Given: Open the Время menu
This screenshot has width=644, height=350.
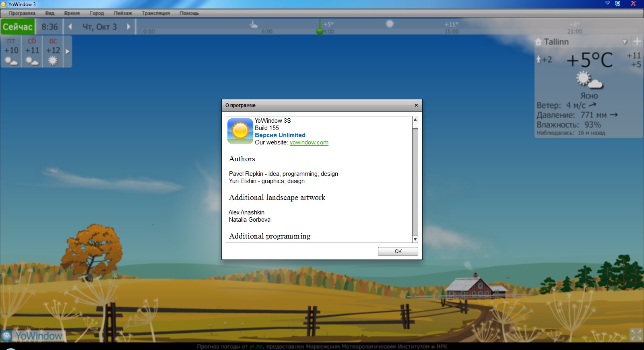Looking at the screenshot, I should [72, 13].
